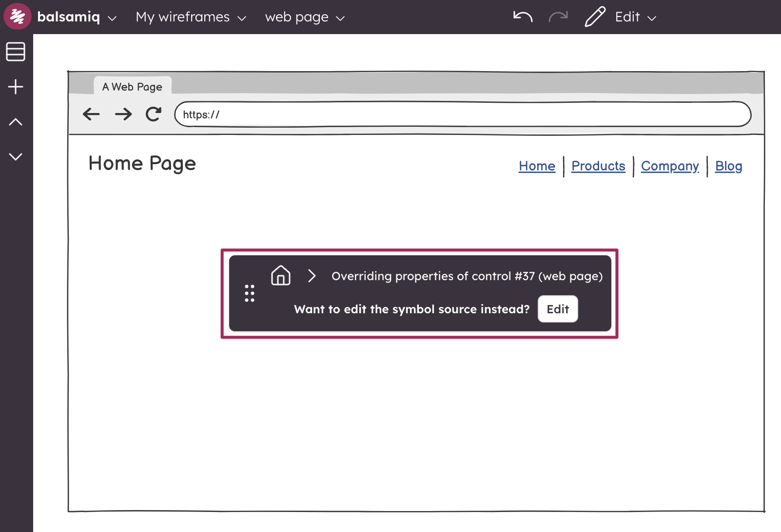Click the Undo arrow icon
This screenshot has width=781, height=532.
click(x=523, y=17)
